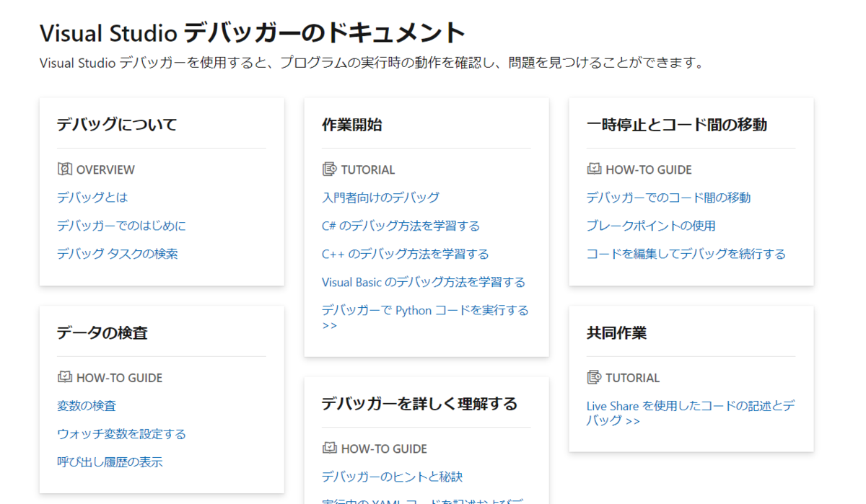
Task: Open Live Share を使用したコードの記述 link
Action: 691,412
